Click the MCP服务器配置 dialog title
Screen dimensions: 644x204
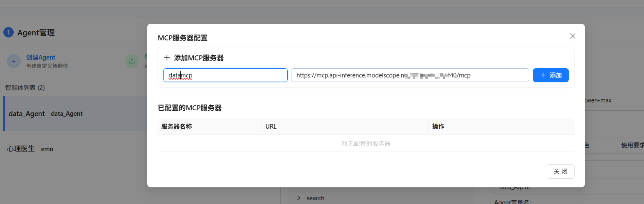click(x=183, y=38)
